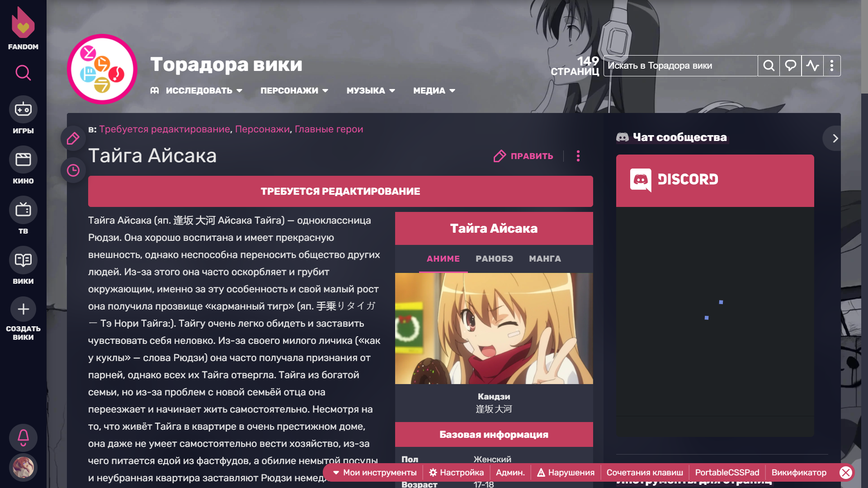The width and height of the screenshot is (868, 488).
Task: Open the Главные герои category link
Action: pyautogui.click(x=329, y=129)
